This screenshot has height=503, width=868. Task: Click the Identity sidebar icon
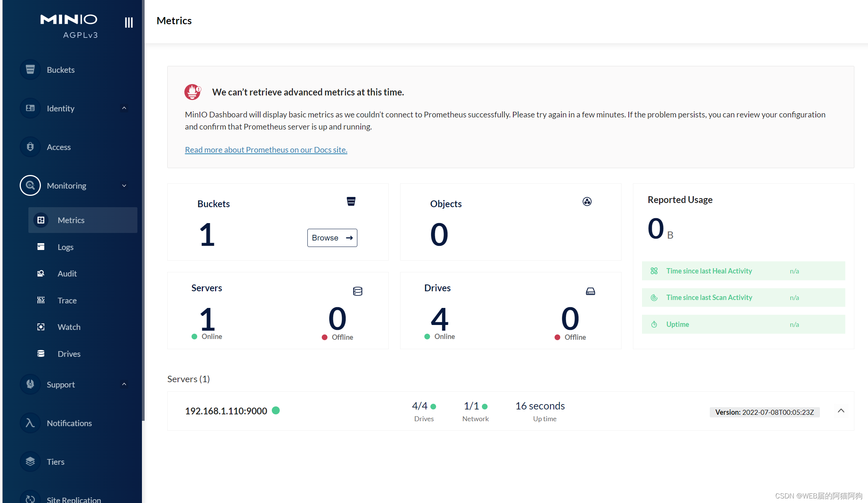coord(30,108)
